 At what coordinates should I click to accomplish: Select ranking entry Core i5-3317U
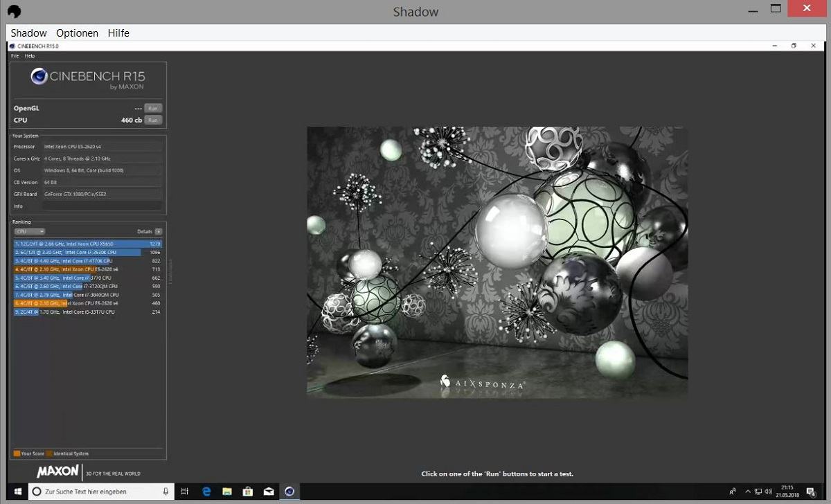click(x=88, y=312)
